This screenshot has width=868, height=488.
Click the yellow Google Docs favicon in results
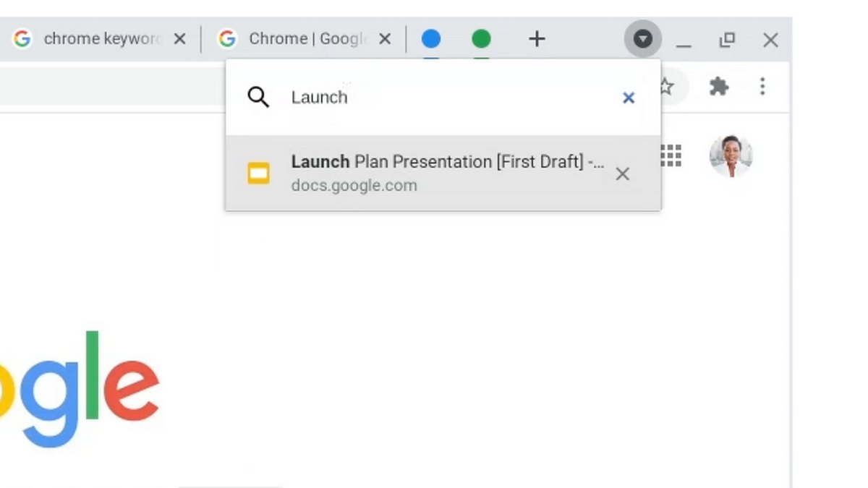point(258,172)
